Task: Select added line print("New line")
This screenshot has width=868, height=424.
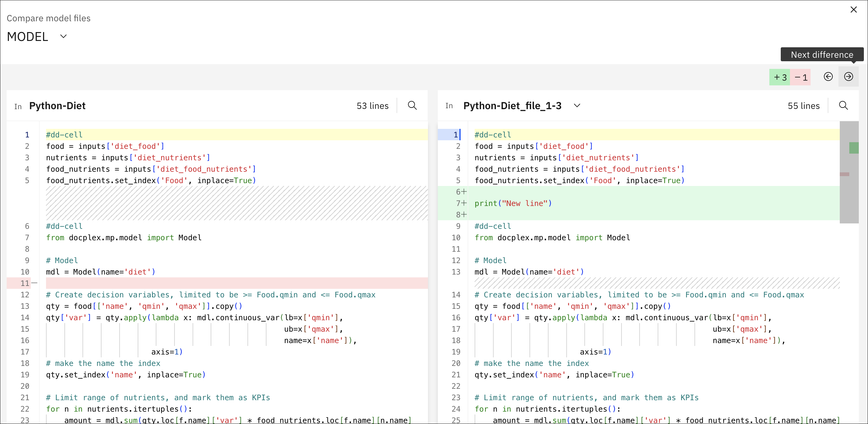Action: coord(513,203)
